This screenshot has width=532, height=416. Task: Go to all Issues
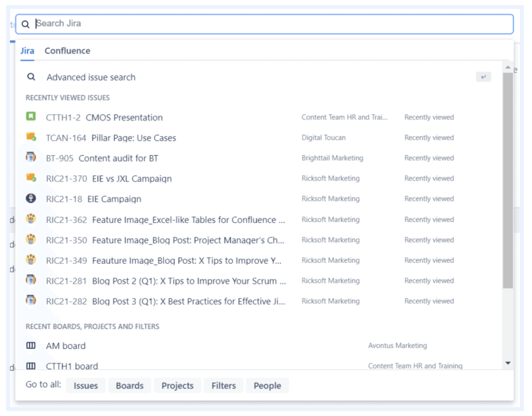point(86,385)
